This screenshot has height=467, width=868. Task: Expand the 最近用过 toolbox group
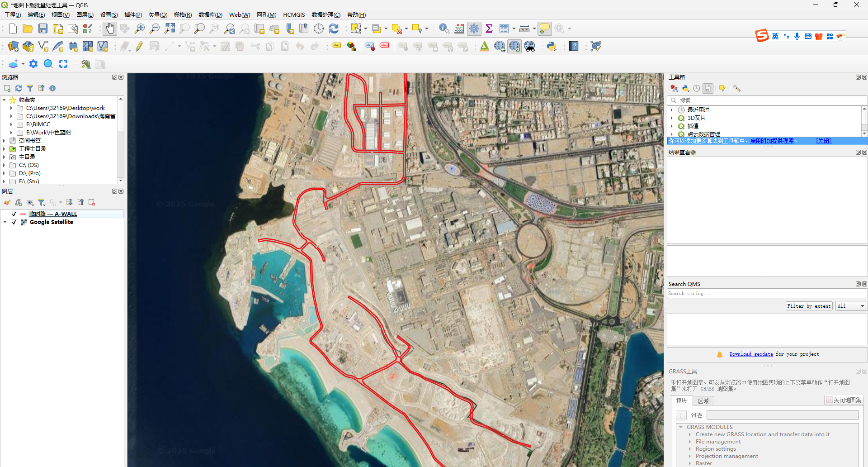672,110
